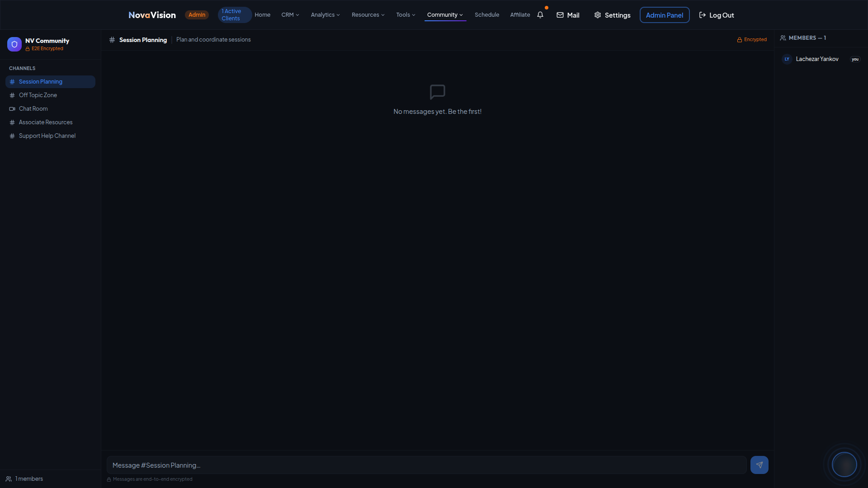Screen dimensions: 868x488
Task: Select the Off Topic Zone channel
Action: [38, 95]
